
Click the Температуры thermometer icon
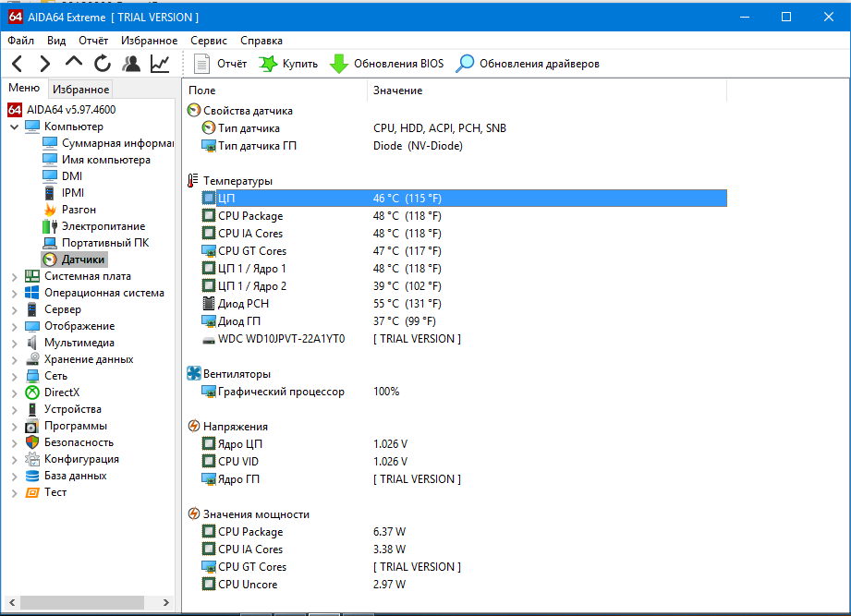(193, 181)
